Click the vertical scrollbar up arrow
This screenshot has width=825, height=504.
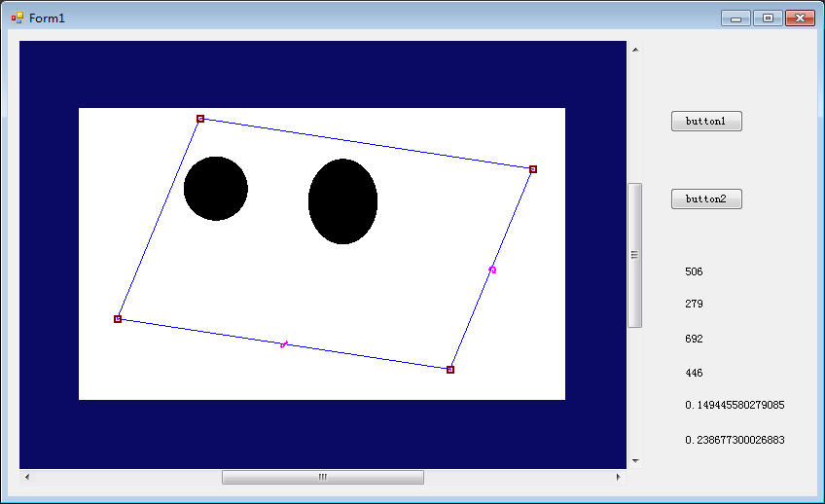point(635,50)
